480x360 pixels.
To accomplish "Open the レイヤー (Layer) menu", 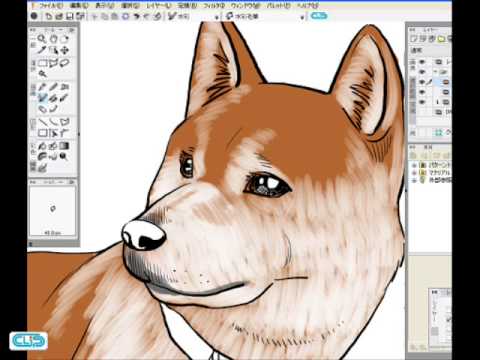I will point(158,6).
